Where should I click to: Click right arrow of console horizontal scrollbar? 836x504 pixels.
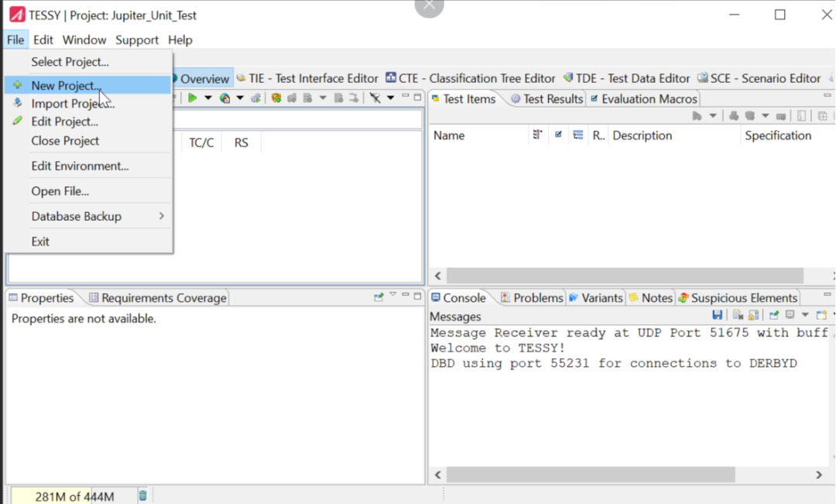819,475
